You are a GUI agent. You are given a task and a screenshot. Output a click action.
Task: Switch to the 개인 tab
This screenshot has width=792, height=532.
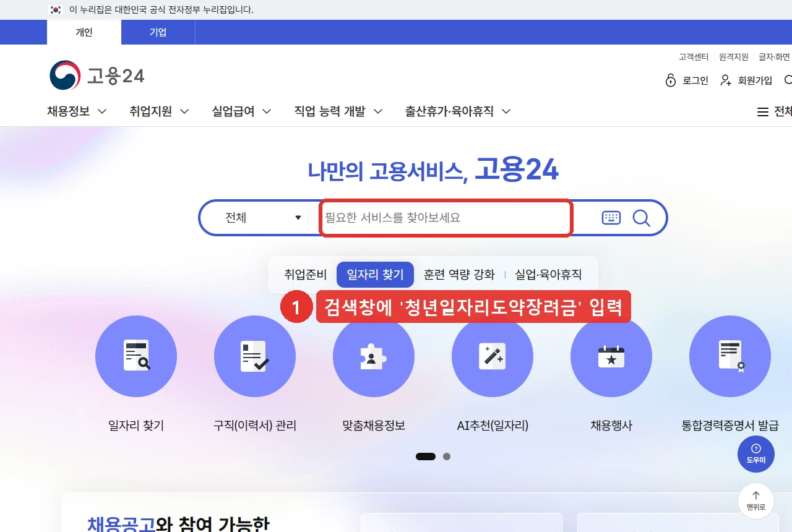pyautogui.click(x=84, y=32)
